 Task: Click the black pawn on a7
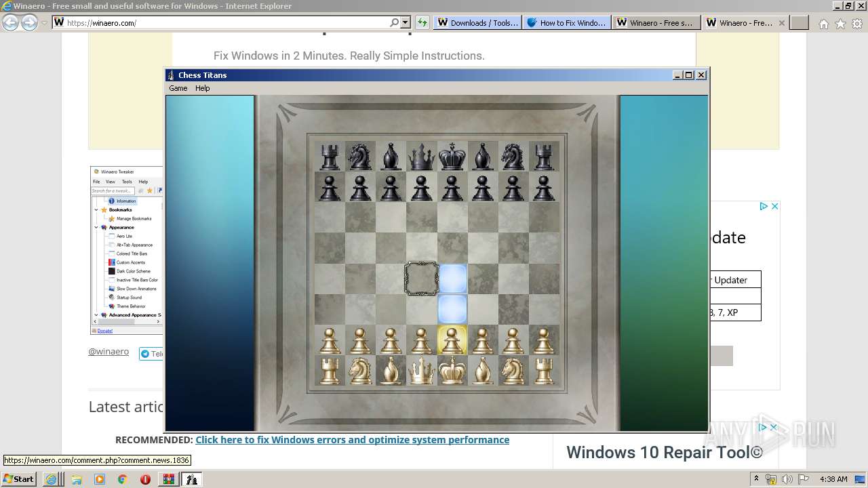[330, 187]
